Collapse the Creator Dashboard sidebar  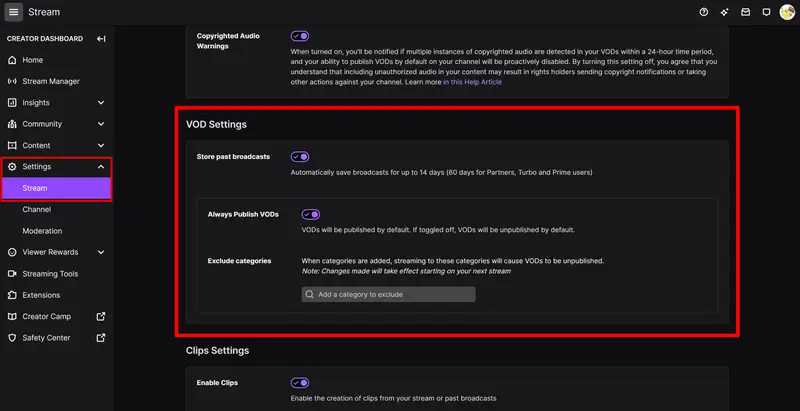[101, 39]
